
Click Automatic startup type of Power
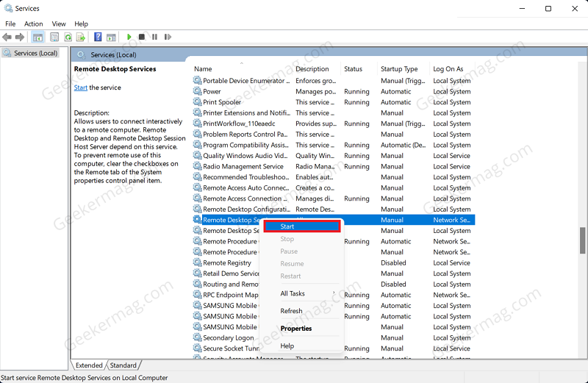[396, 92]
